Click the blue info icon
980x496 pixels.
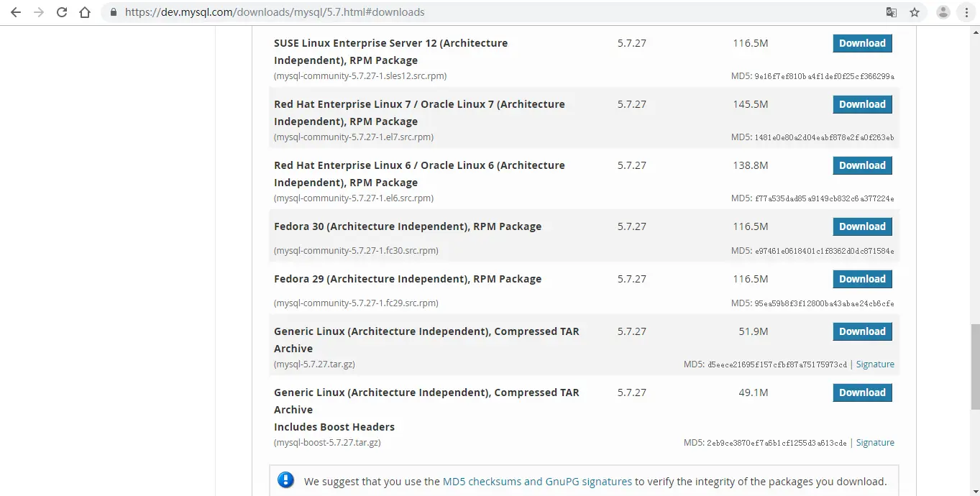(x=285, y=480)
